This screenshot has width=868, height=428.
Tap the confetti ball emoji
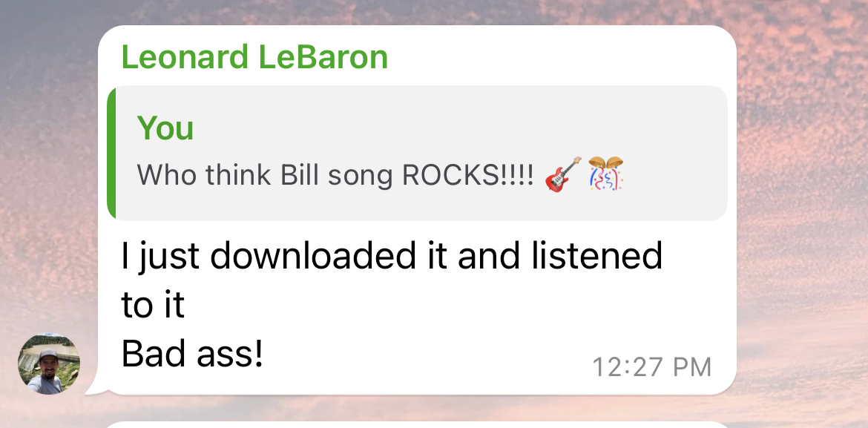click(x=605, y=174)
